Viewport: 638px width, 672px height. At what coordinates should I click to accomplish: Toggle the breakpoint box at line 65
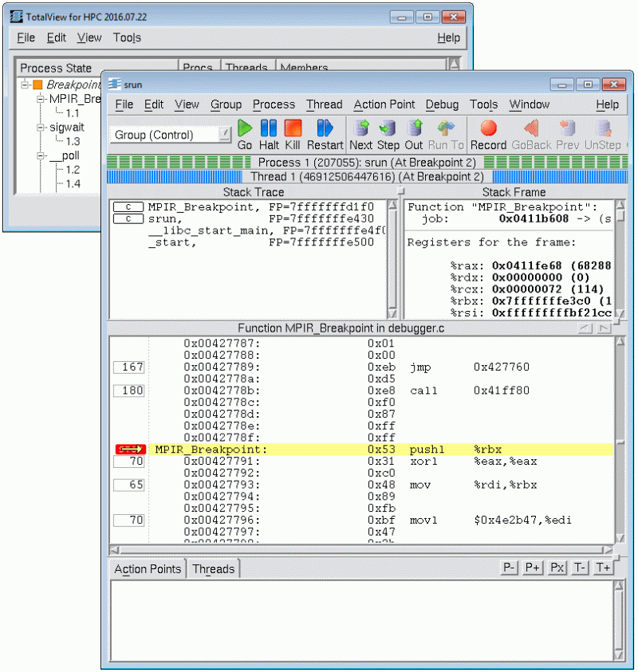[128, 485]
